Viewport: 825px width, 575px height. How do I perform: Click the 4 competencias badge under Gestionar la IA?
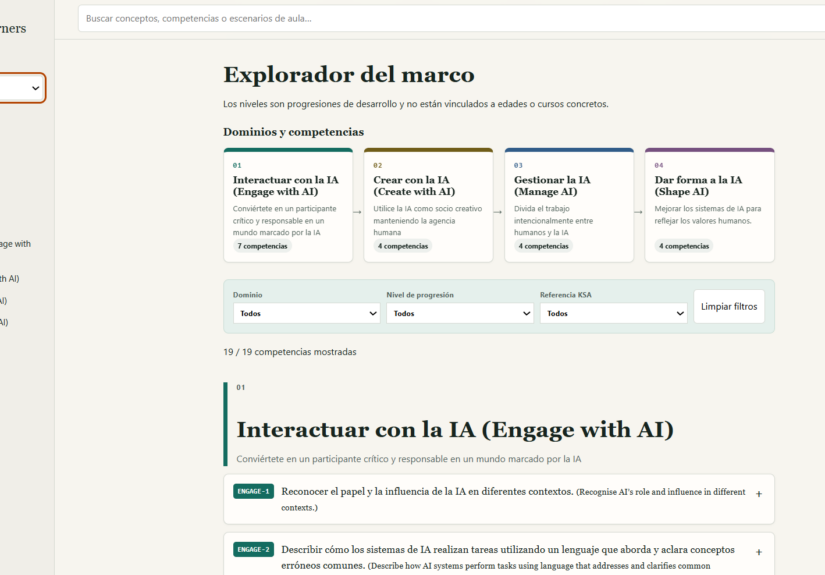coord(544,246)
